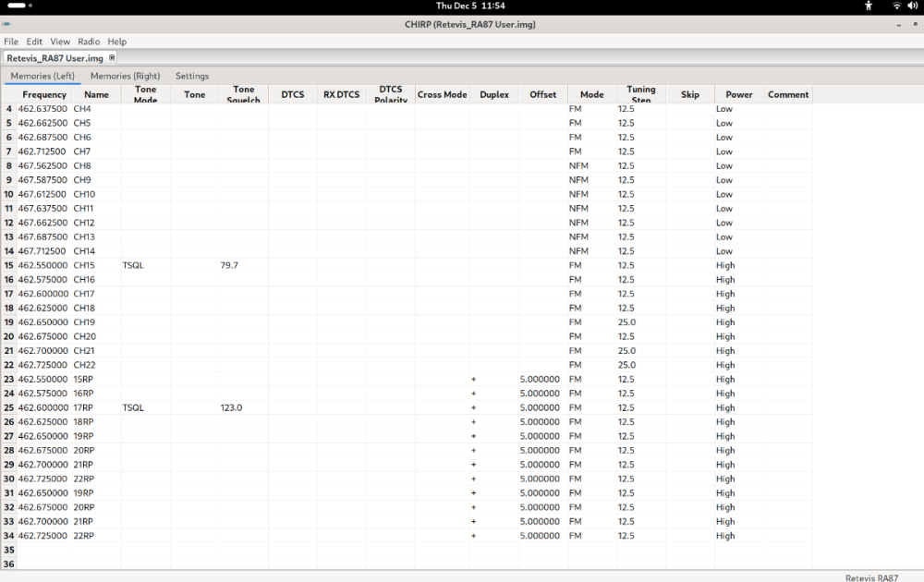The width and height of the screenshot is (924, 582).
Task: Select the Power cell of CH4 row
Action: click(x=738, y=109)
